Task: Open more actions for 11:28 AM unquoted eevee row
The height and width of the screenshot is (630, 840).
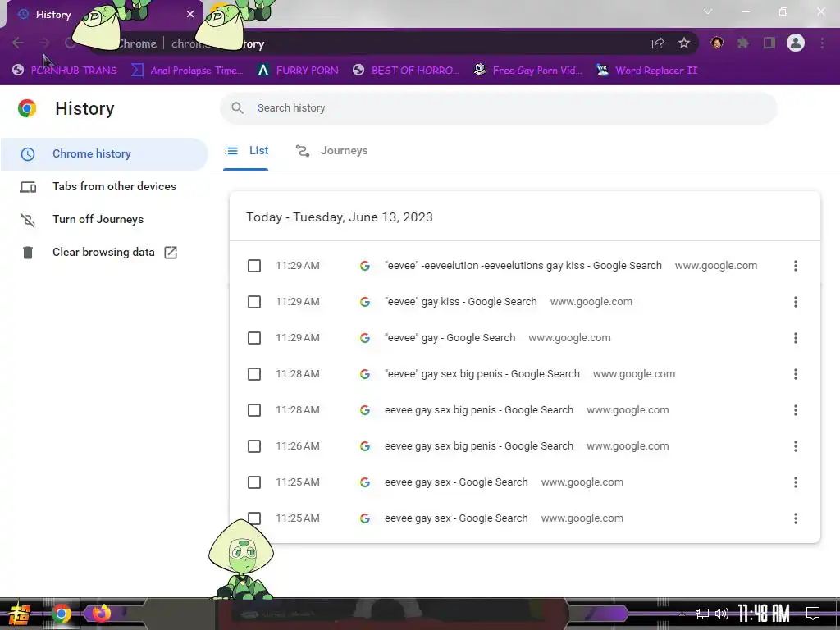Action: (796, 410)
